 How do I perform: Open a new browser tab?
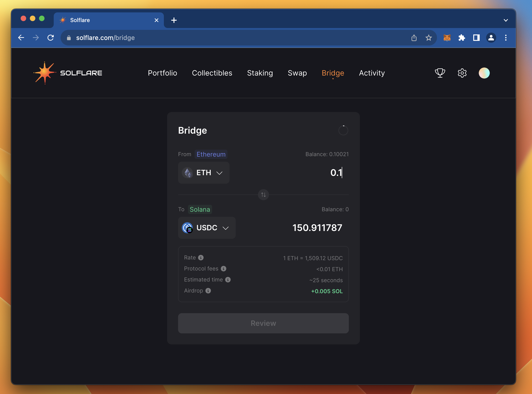(174, 20)
